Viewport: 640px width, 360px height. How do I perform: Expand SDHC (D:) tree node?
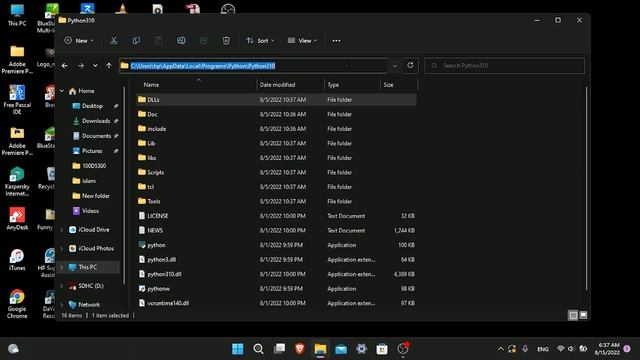pyautogui.click(x=62, y=286)
